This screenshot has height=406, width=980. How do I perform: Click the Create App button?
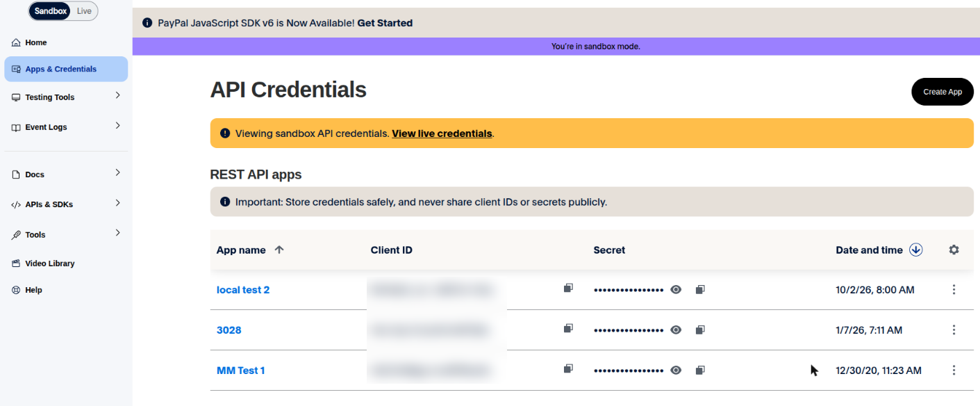tap(942, 92)
